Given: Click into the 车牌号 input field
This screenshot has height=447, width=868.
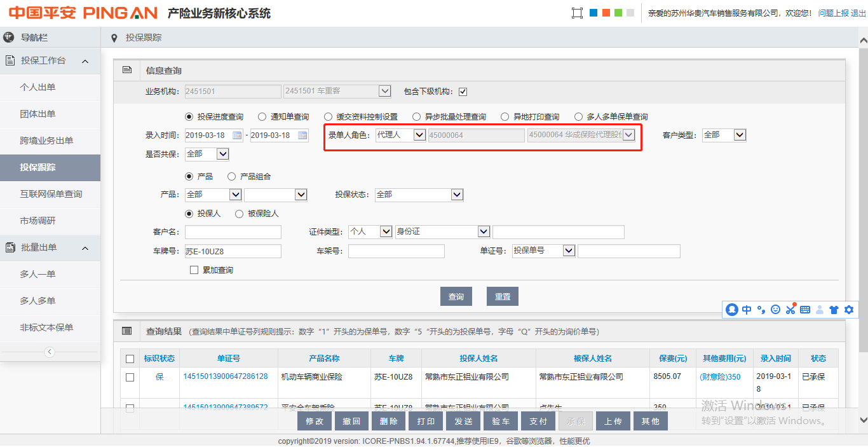Looking at the screenshot, I should pos(233,251).
